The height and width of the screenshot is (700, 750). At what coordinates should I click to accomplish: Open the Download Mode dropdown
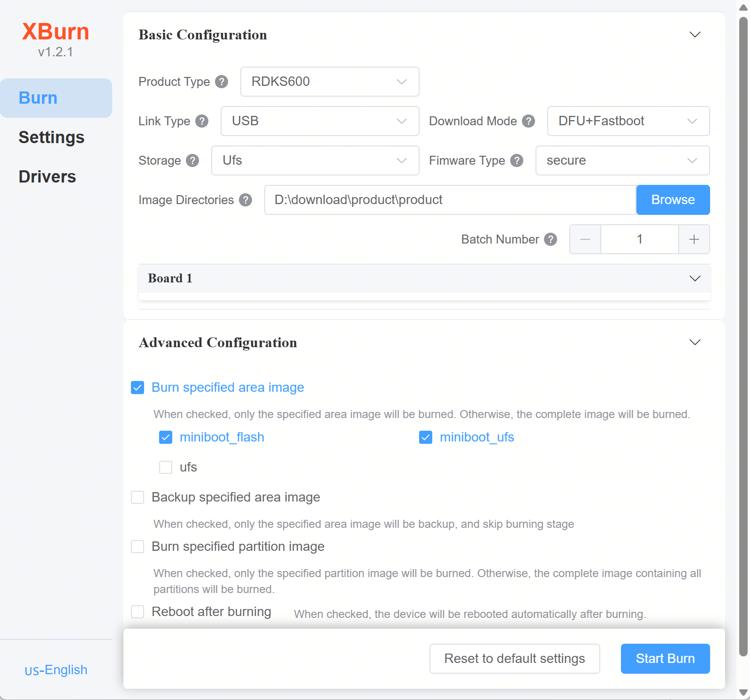628,121
